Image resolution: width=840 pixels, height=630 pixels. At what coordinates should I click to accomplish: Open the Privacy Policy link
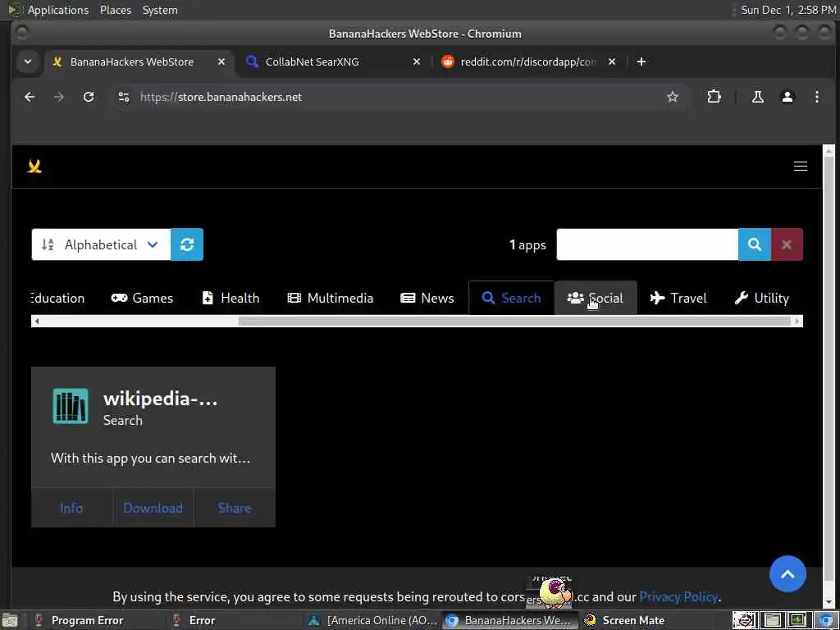pyautogui.click(x=678, y=597)
